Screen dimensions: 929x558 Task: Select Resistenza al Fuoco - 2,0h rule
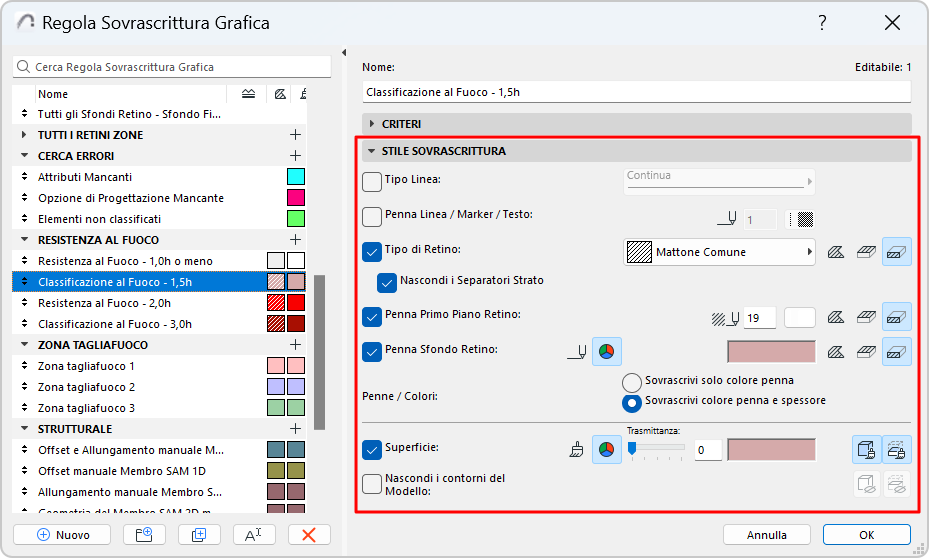pyautogui.click(x=159, y=303)
